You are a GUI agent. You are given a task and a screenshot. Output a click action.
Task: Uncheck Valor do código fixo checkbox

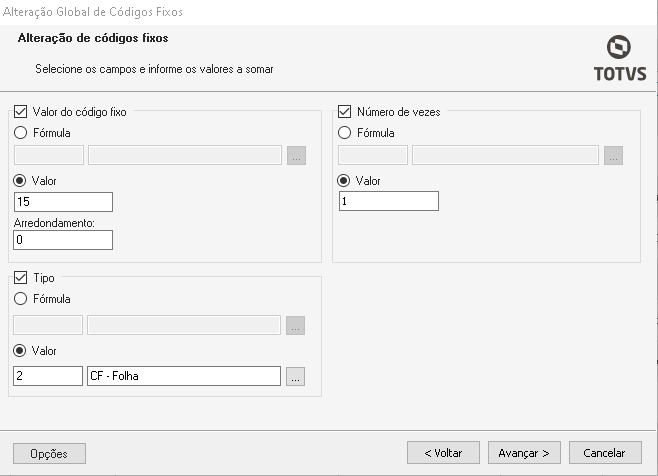click(x=21, y=112)
